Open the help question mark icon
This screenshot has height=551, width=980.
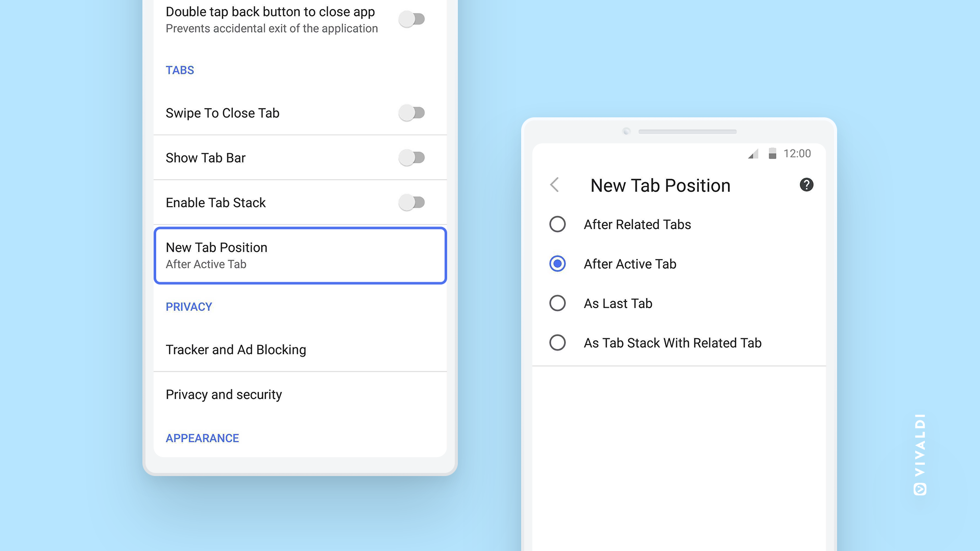point(806,185)
